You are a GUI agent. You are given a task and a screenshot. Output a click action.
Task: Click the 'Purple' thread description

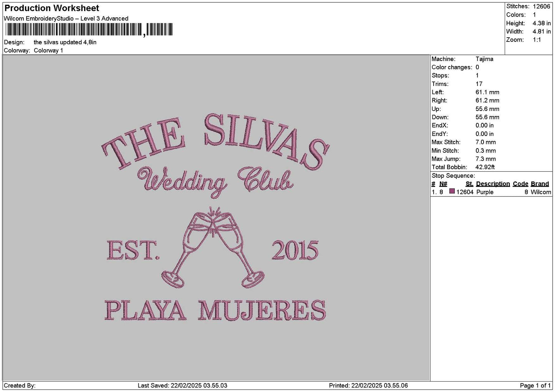coord(485,192)
